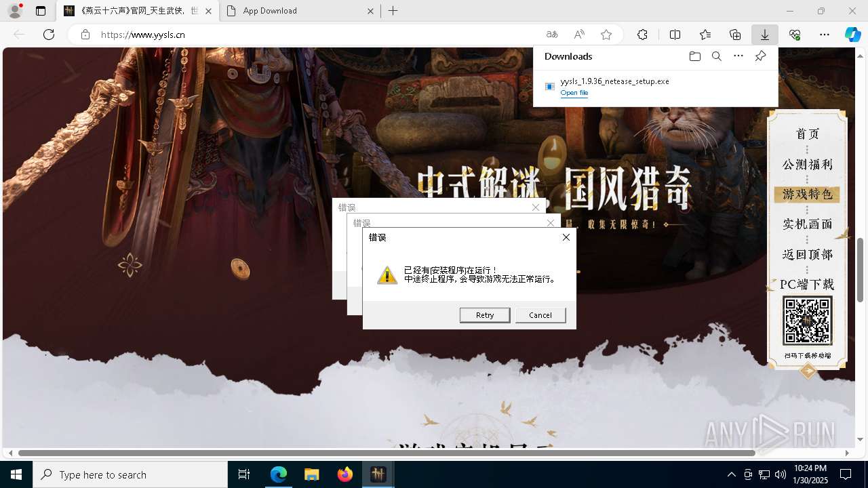
Task: Refresh the current page
Action: 49,35
